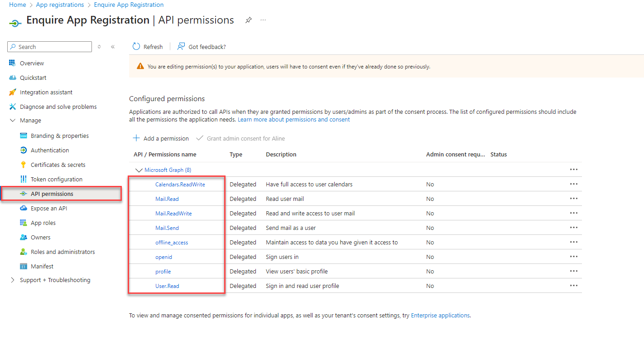Click the Mail.Read permission link
644x341 pixels.
pyautogui.click(x=167, y=199)
